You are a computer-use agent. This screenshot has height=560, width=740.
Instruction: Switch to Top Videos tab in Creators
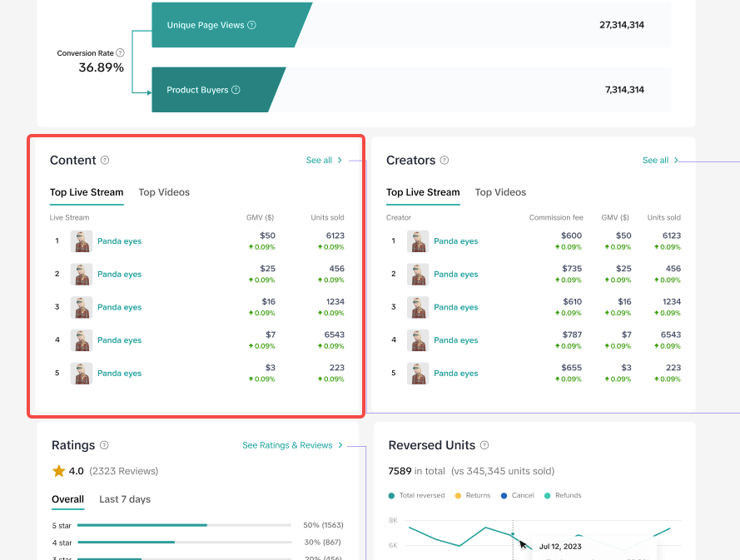click(500, 192)
